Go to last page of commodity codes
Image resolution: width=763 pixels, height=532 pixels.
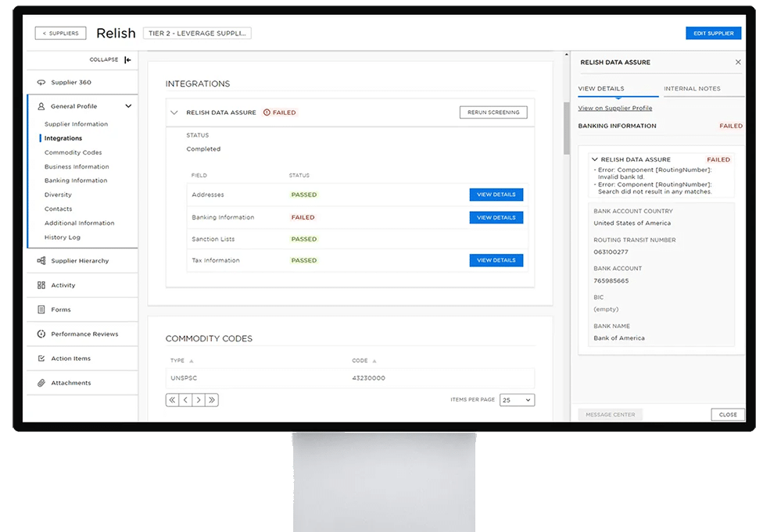[x=212, y=400]
